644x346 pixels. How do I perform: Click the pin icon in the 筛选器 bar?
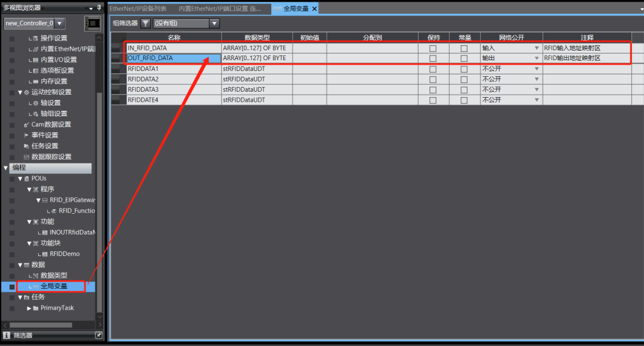[x=99, y=335]
